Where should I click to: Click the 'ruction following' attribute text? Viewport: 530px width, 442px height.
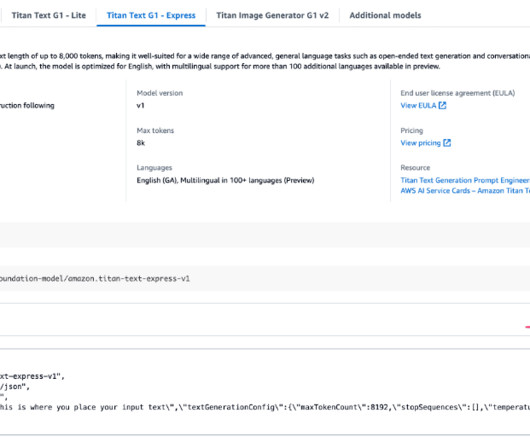pos(27,105)
